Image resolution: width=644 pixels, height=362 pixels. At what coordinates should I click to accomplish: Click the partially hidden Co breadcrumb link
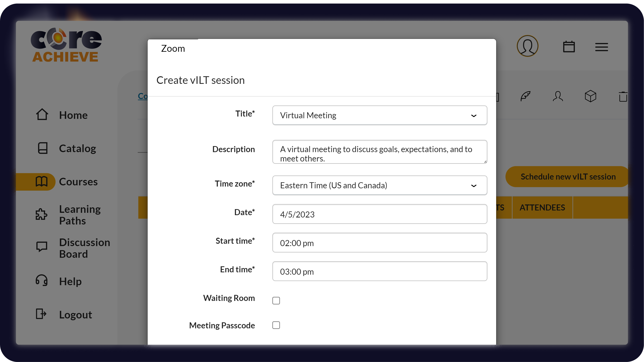tap(143, 96)
